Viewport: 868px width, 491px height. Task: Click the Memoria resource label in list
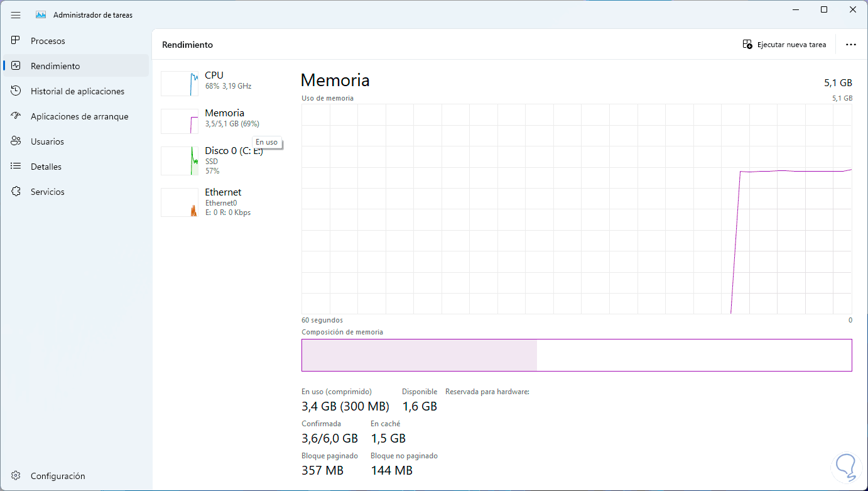pos(225,113)
